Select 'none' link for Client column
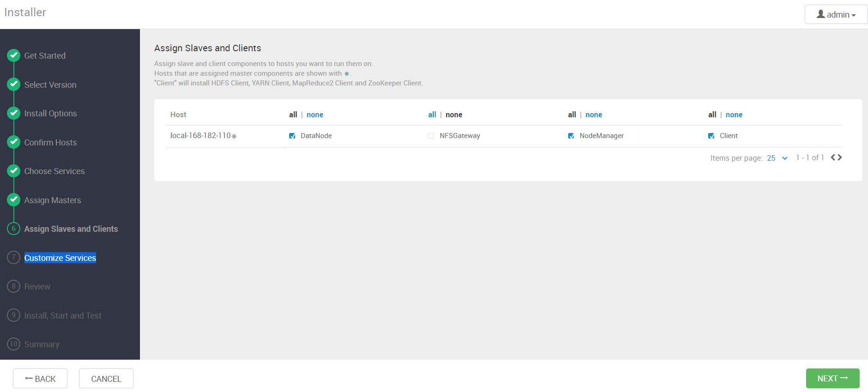Screen dimensions: 868x392 pos(734,115)
